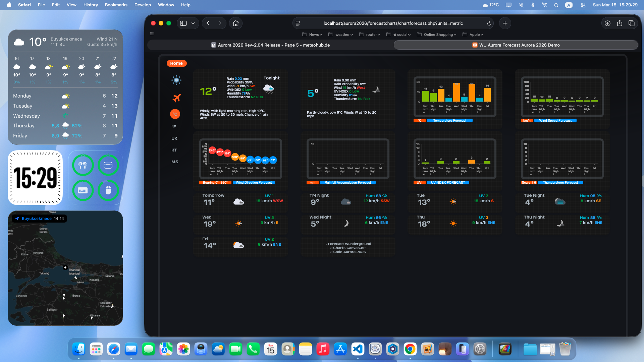This screenshot has height=362, width=644.
Task: Open the tab group chevron next to sidebar button
Action: coord(193,23)
